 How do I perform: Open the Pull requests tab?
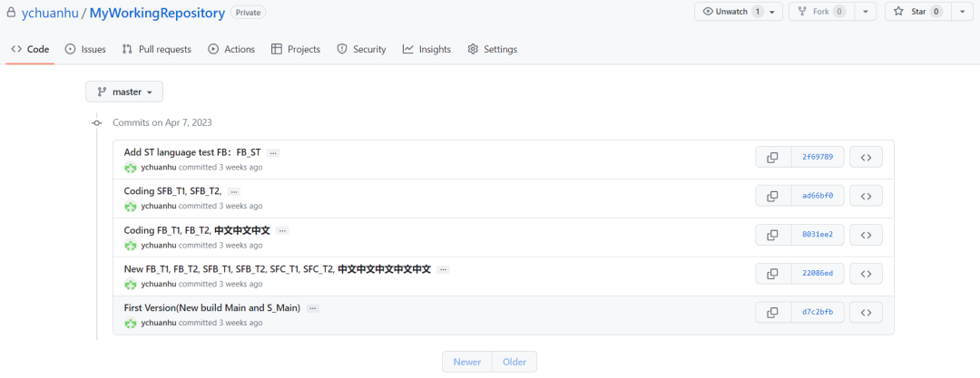156,49
